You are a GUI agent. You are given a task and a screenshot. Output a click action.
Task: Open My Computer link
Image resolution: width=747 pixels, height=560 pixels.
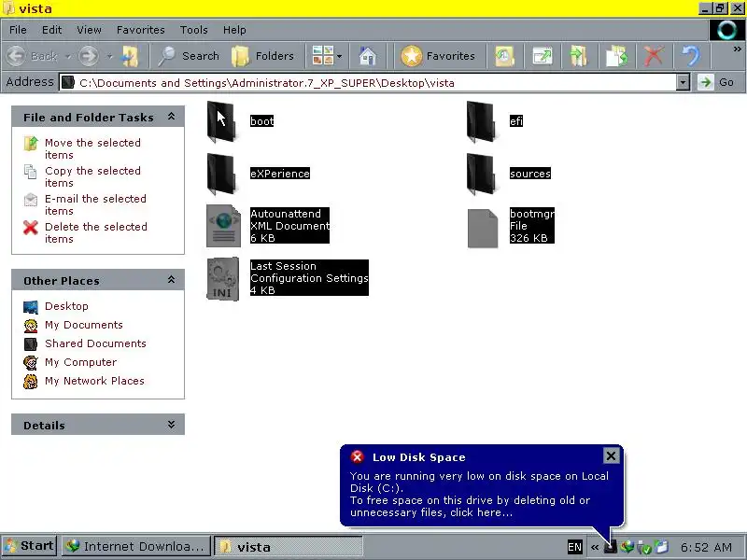coord(80,362)
